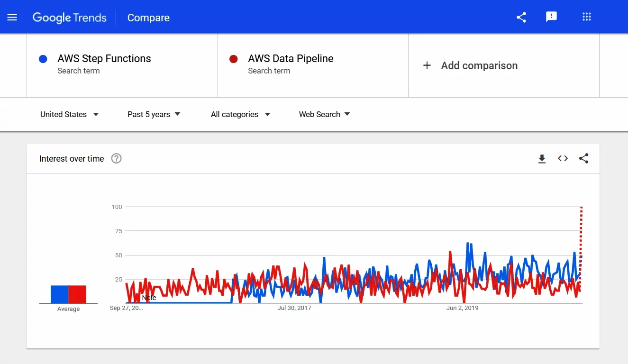Image resolution: width=628 pixels, height=364 pixels.
Task: Open the hamburger main menu
Action: (12, 18)
